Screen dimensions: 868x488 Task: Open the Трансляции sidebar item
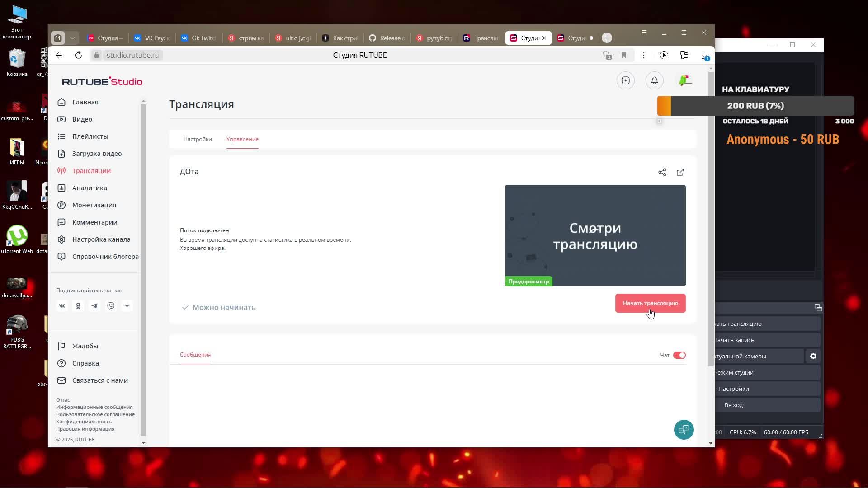click(x=91, y=171)
